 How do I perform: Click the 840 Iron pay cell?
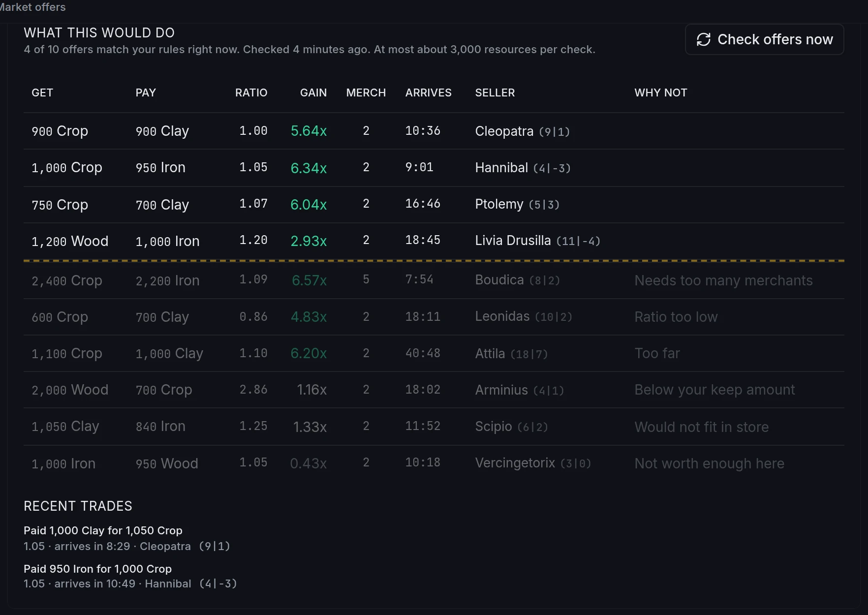(x=160, y=426)
